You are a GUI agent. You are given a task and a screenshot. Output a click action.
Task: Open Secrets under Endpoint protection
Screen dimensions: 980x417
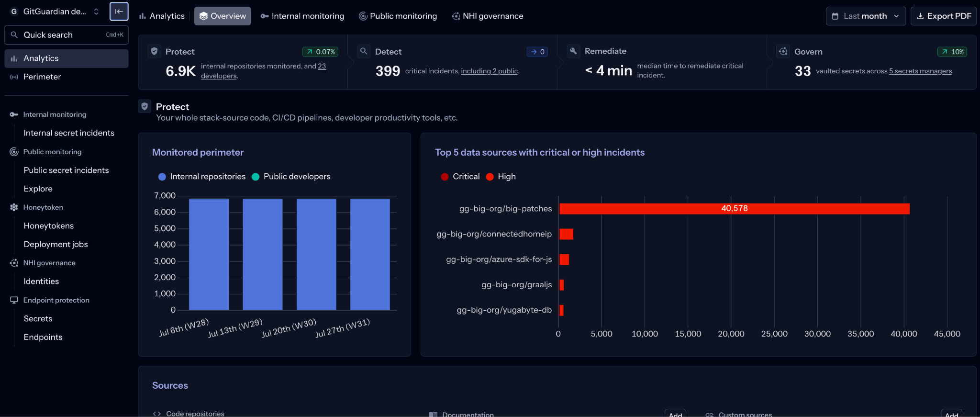coord(38,319)
